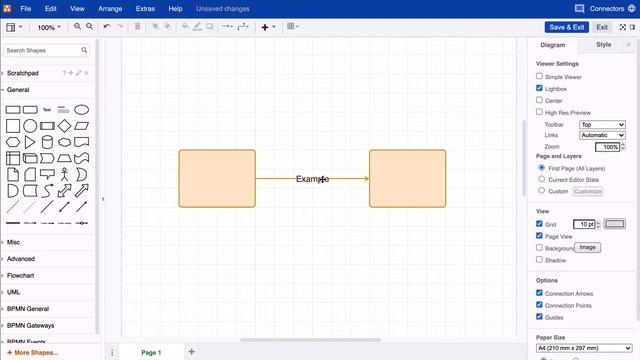Click the fullscreen icon in toolbar
This screenshot has width=640, height=360.
622,27
